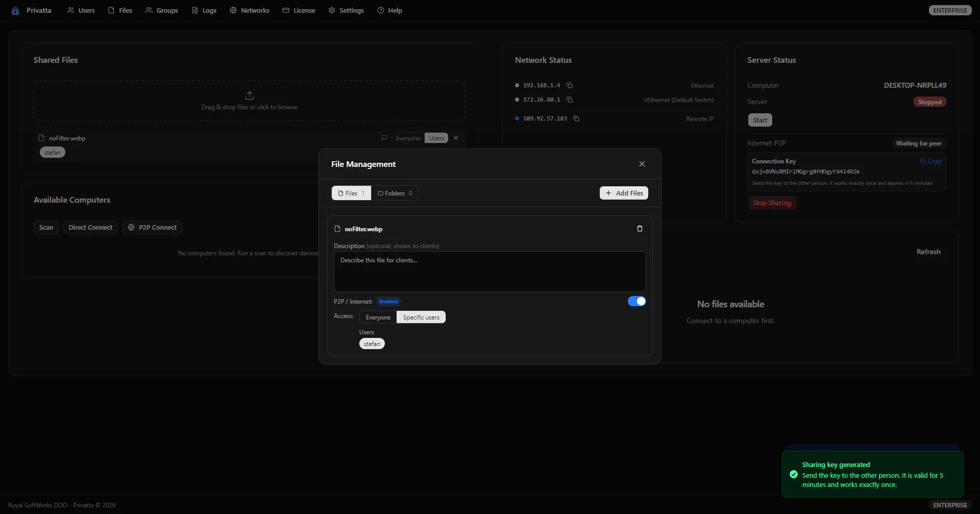Click Stop Sharing
The width and height of the screenshot is (980, 514).
click(x=772, y=203)
